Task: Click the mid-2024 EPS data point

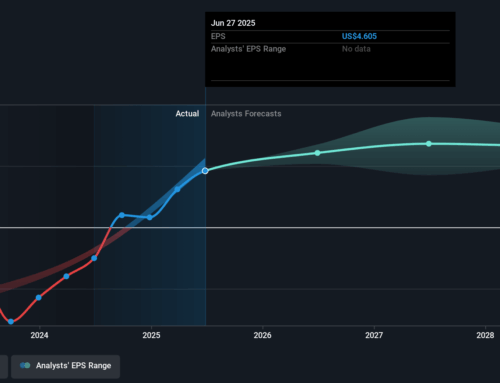Action: click(x=94, y=258)
